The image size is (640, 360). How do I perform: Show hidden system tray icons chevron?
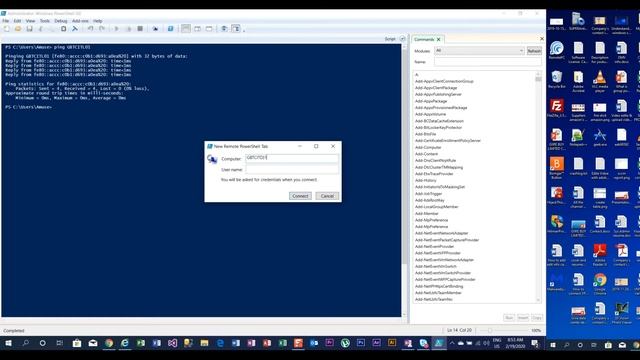452,343
